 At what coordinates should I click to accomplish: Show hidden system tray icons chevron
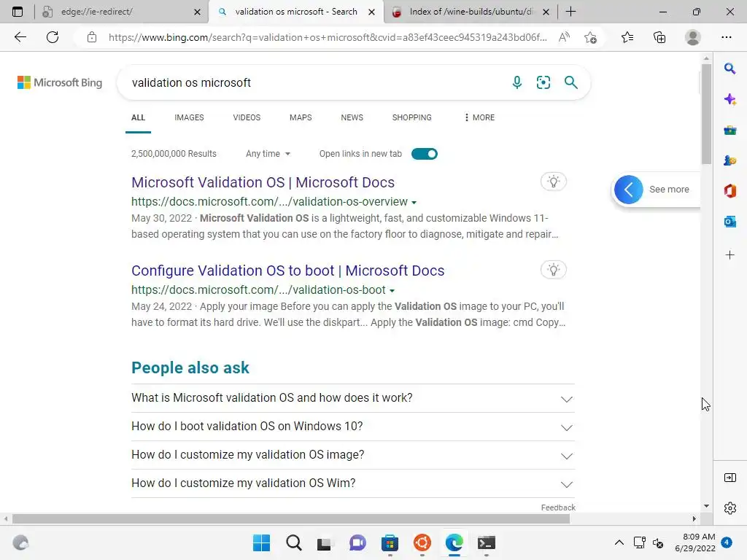619,542
